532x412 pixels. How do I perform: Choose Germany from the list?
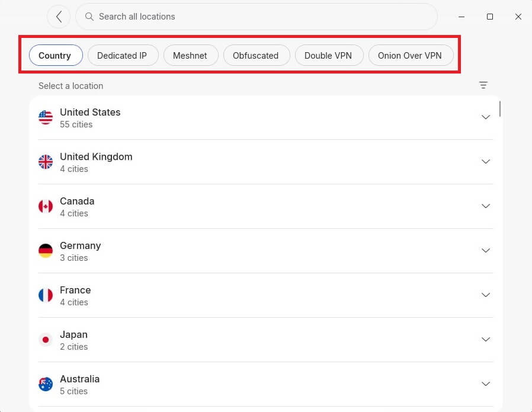[265, 251]
